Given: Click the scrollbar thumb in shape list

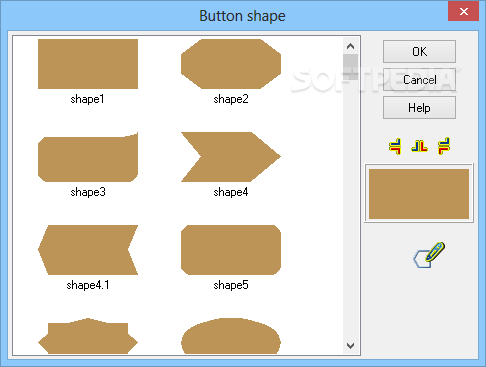Looking at the screenshot, I should click(351, 67).
